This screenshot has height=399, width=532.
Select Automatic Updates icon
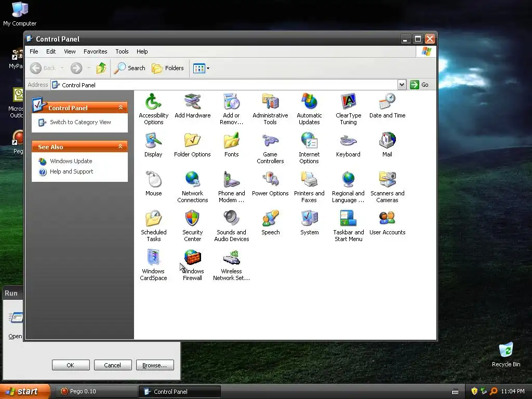pyautogui.click(x=309, y=102)
